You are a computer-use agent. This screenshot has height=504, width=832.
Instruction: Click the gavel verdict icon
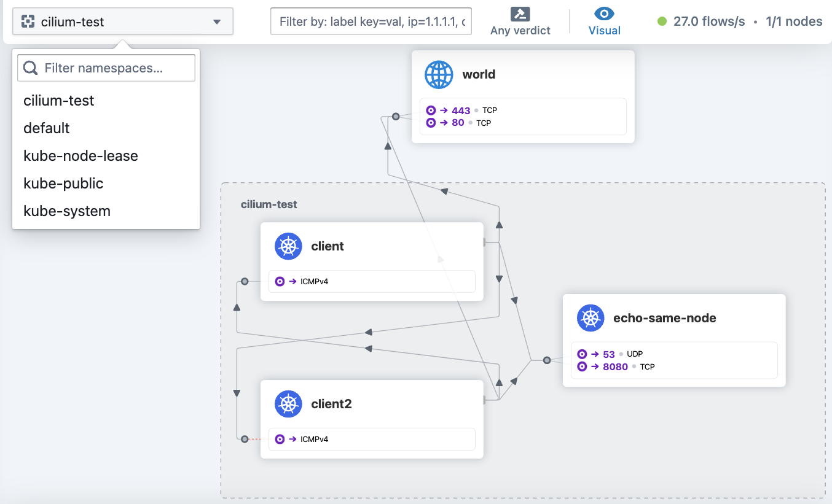pyautogui.click(x=520, y=14)
